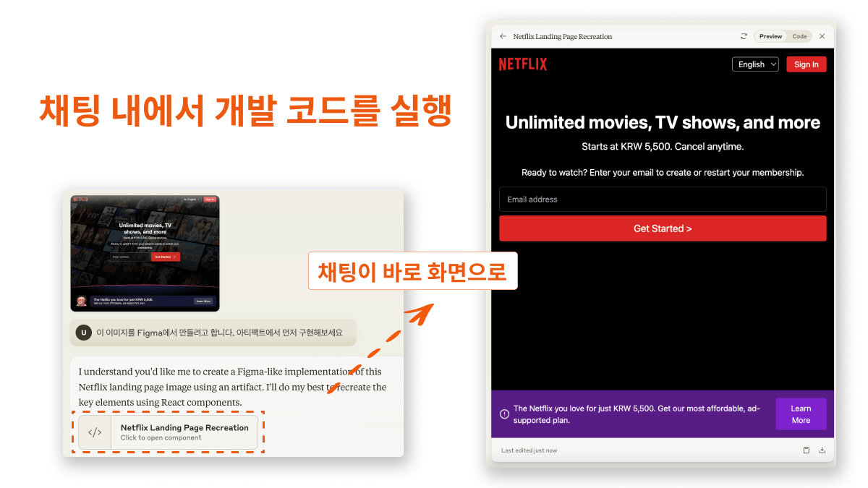Open the Netflix Landing Page Recreation component
Viewport: 868px width, 488px height.
point(168,432)
